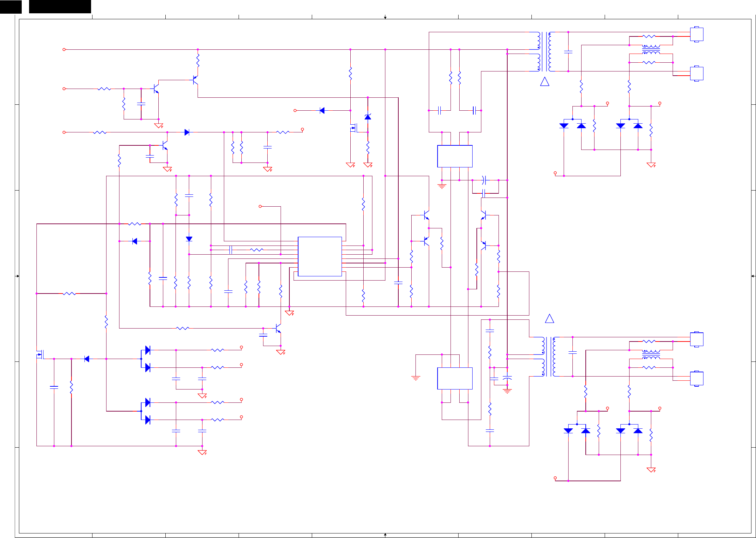Screen dimensions: 756x538
Task: Select the upper transformer winding symbol
Action: (x=544, y=51)
